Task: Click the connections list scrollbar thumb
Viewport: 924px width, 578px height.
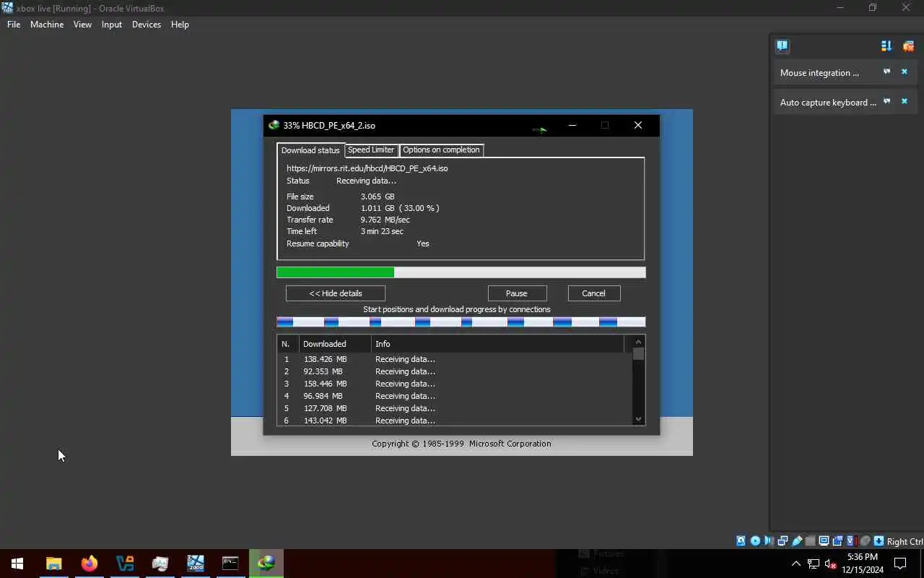Action: click(638, 354)
